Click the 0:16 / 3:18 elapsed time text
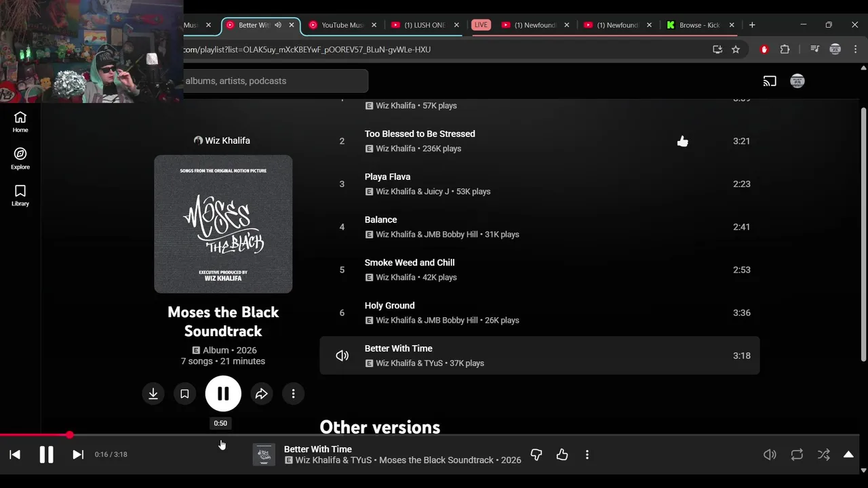The width and height of the screenshot is (868, 488). pyautogui.click(x=111, y=455)
